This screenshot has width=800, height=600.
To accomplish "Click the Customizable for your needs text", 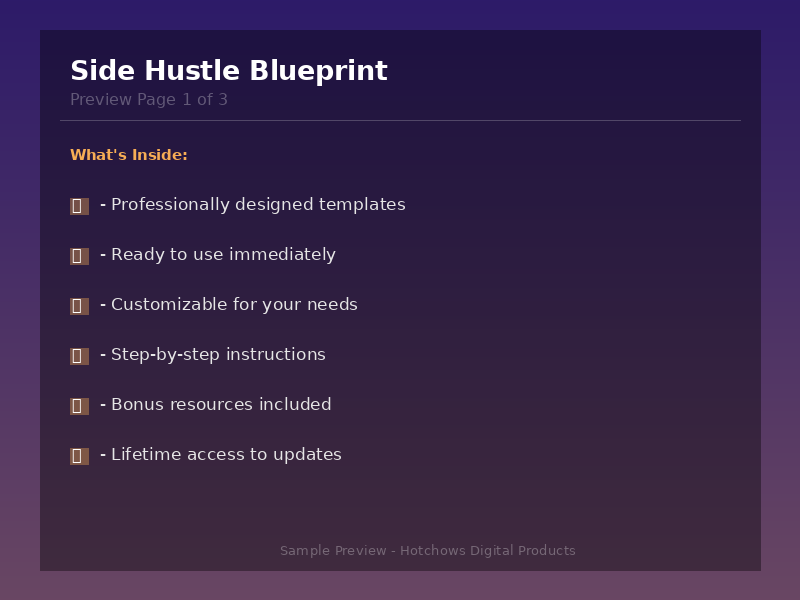I will click(233, 305).
